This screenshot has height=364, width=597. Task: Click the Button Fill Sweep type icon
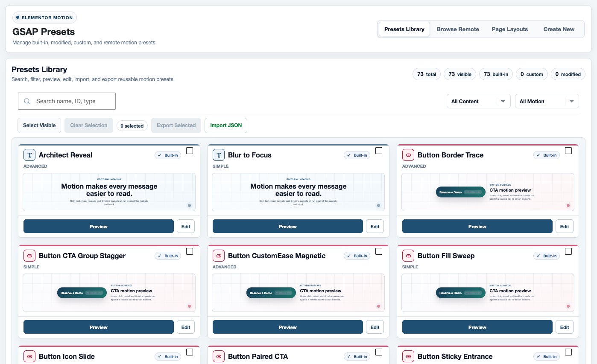click(408, 256)
